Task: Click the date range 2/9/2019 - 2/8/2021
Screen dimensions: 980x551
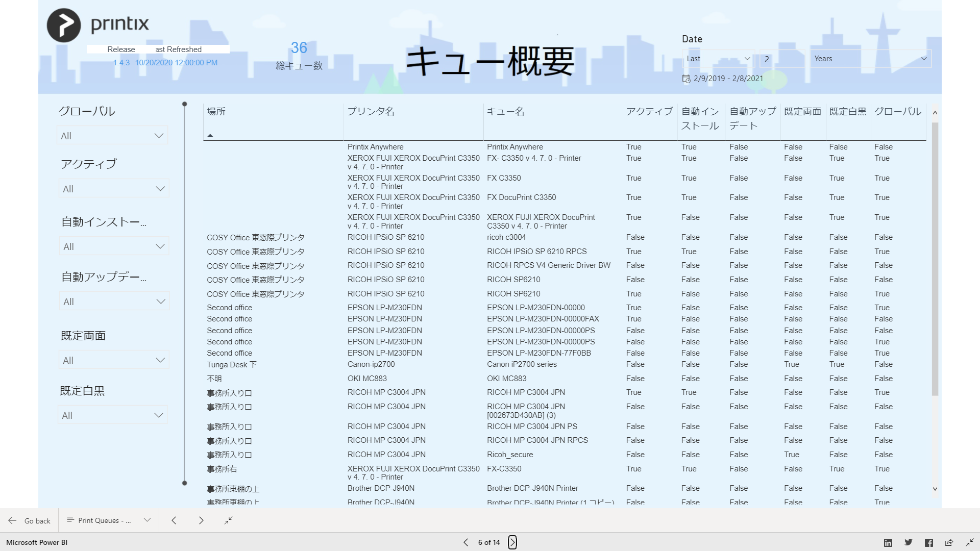Action: pyautogui.click(x=728, y=79)
